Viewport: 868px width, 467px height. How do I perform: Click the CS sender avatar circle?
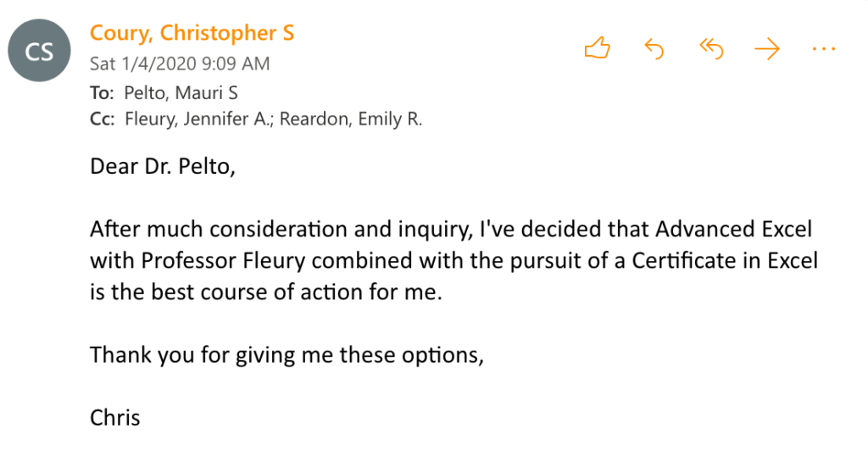coord(40,51)
